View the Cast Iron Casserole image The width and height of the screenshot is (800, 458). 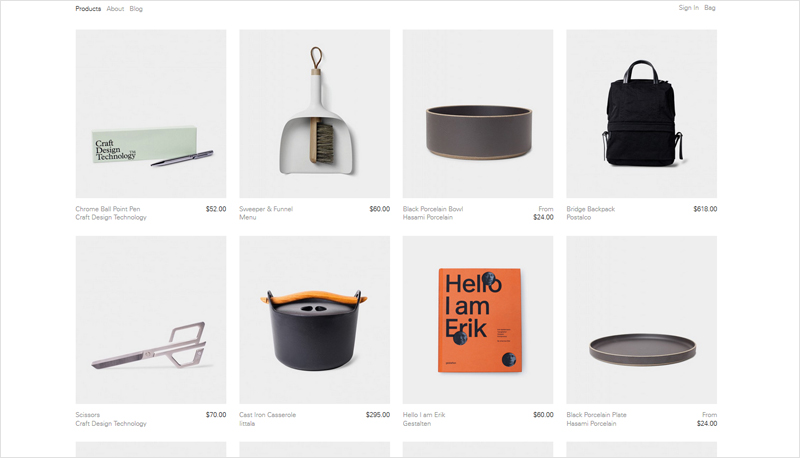pyautogui.click(x=315, y=320)
